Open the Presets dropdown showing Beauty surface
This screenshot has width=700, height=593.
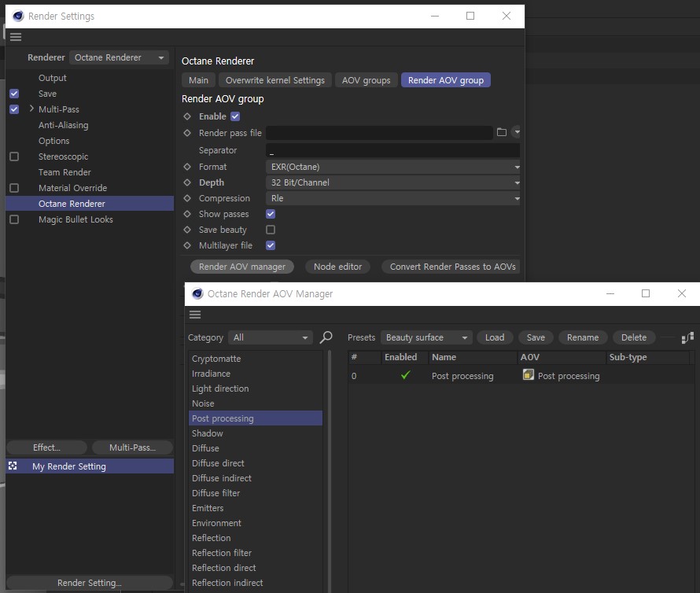(426, 337)
